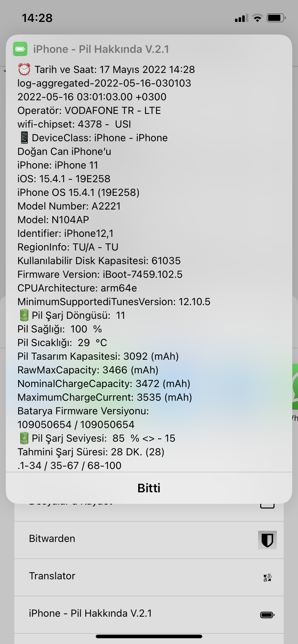Image resolution: width=298 pixels, height=644 pixels.
Task: Tap the 2022-05-16 03:01:03.00 +0300 timestamp
Action: tap(92, 97)
